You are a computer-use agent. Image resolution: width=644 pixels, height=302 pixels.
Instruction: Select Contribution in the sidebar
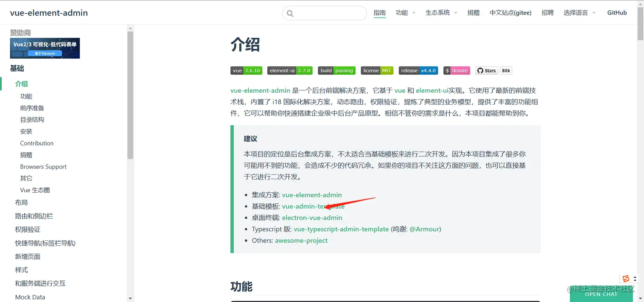coord(37,143)
